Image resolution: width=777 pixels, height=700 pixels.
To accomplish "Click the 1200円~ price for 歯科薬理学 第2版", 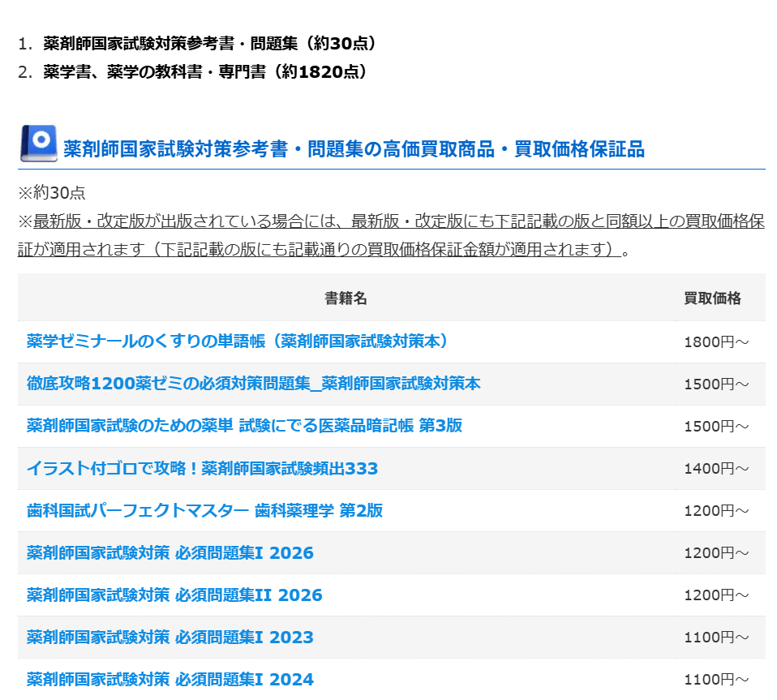I will pos(716,511).
